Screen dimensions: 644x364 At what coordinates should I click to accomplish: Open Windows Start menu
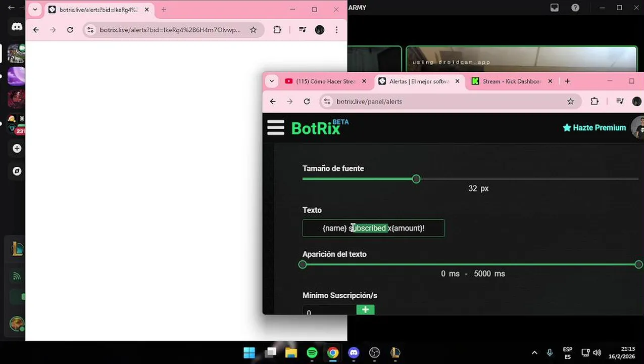click(249, 352)
